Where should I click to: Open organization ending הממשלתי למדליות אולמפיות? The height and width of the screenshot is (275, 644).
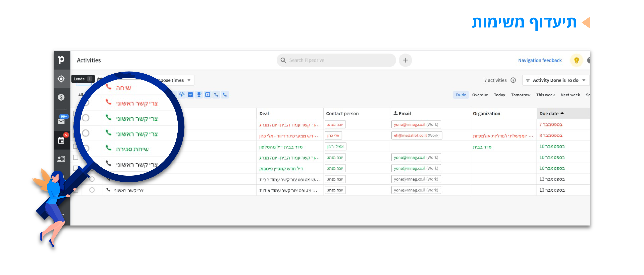[x=503, y=136]
